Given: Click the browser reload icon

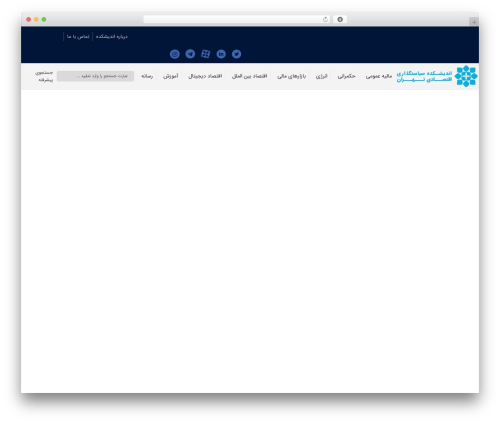Looking at the screenshot, I should pos(325,19).
